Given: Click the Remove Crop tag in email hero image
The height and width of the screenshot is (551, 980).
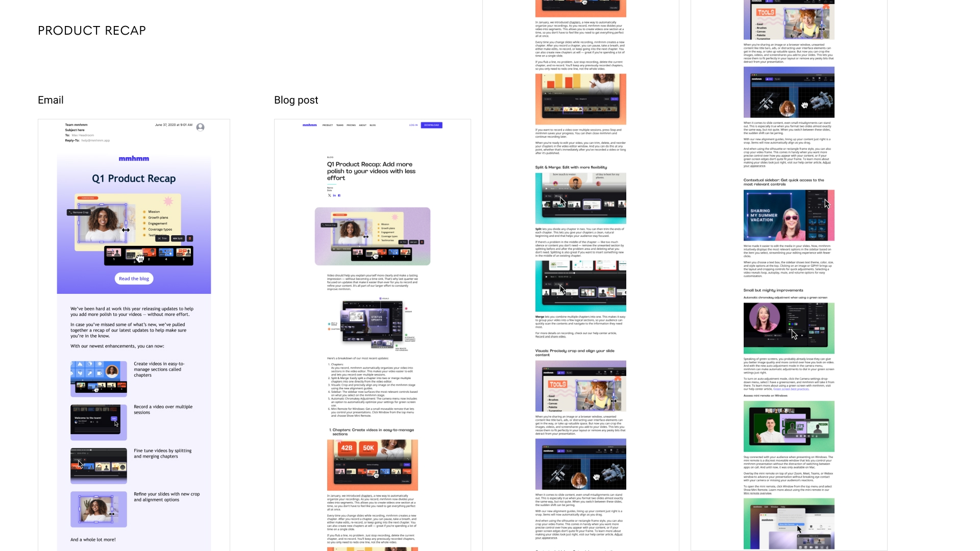Looking at the screenshot, I should (x=79, y=212).
